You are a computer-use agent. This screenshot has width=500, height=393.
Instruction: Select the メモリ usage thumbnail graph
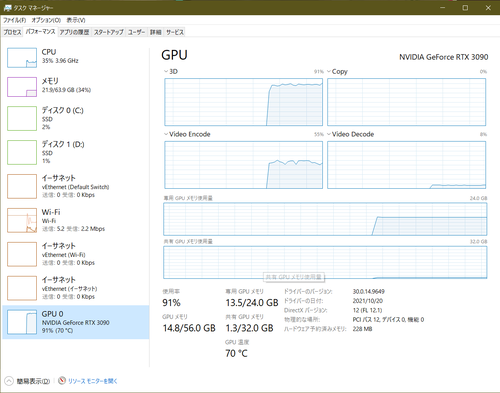click(22, 87)
